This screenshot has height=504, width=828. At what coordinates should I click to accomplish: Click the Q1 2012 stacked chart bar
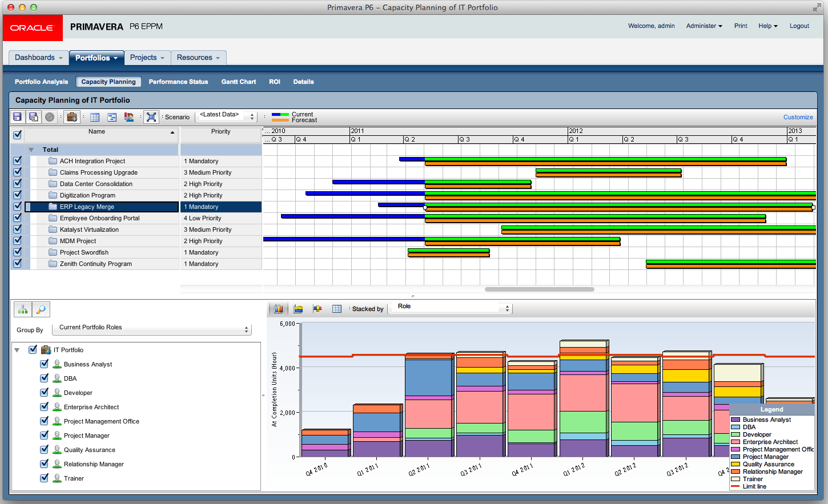584,398
